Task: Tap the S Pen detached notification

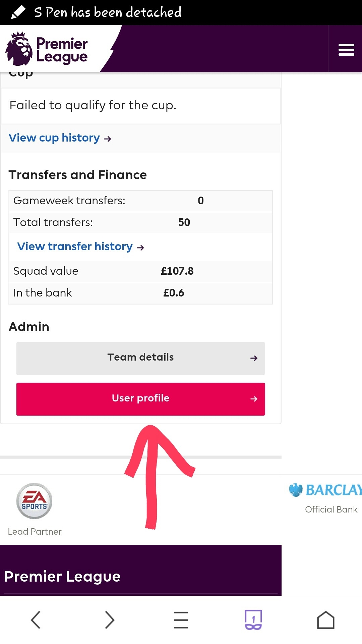Action: (x=108, y=12)
